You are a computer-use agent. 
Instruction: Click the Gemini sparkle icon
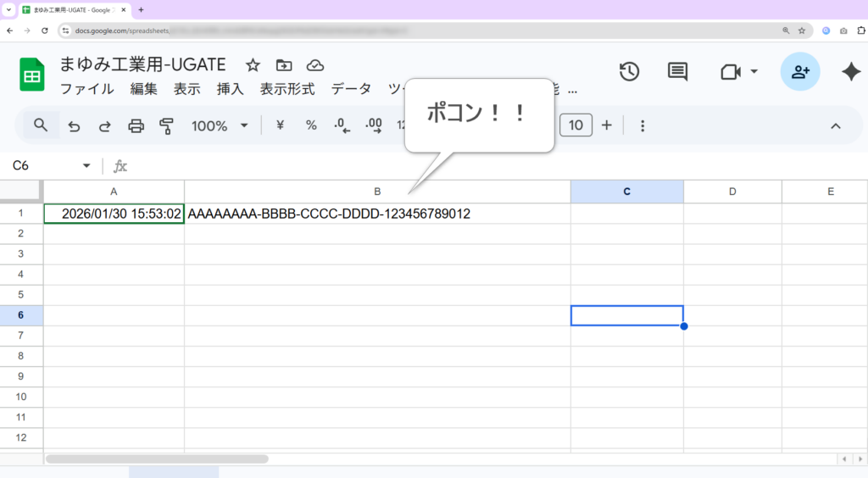coord(850,72)
